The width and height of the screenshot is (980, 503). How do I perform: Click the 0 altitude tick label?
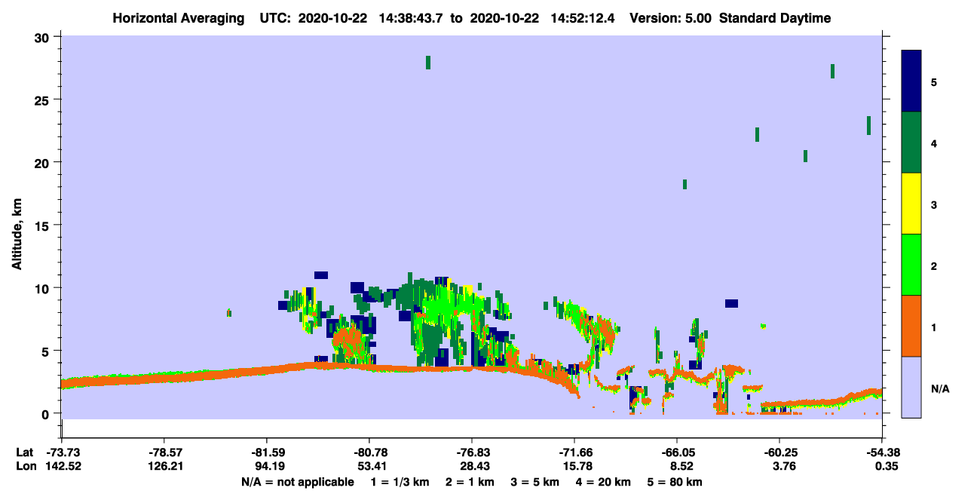[47, 413]
